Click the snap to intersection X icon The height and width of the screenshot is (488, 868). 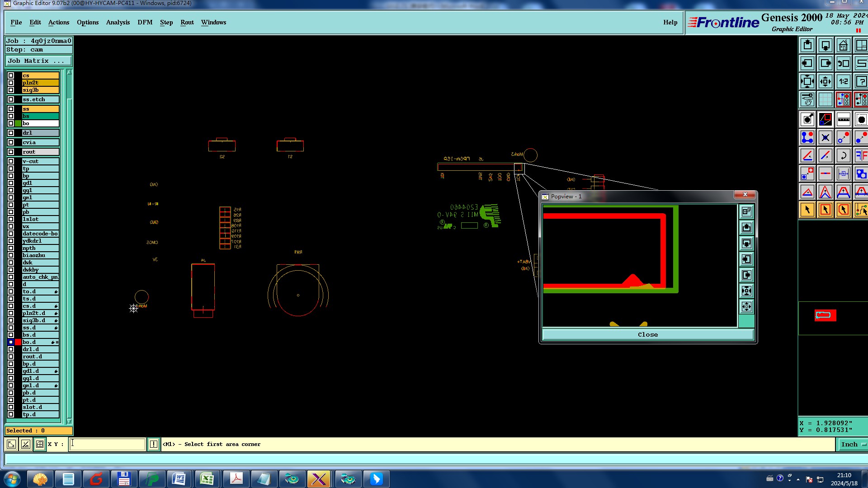(x=825, y=138)
